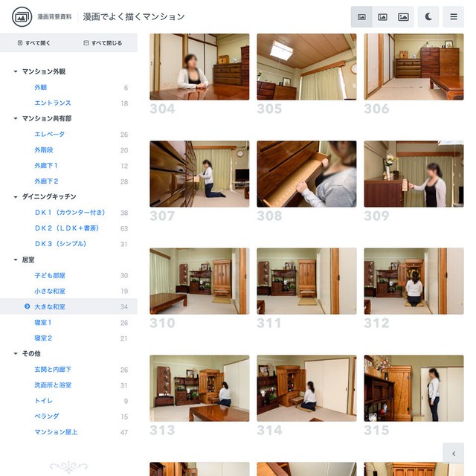Click すべて開く expand all button
The image size is (476, 476).
[x=34, y=43]
